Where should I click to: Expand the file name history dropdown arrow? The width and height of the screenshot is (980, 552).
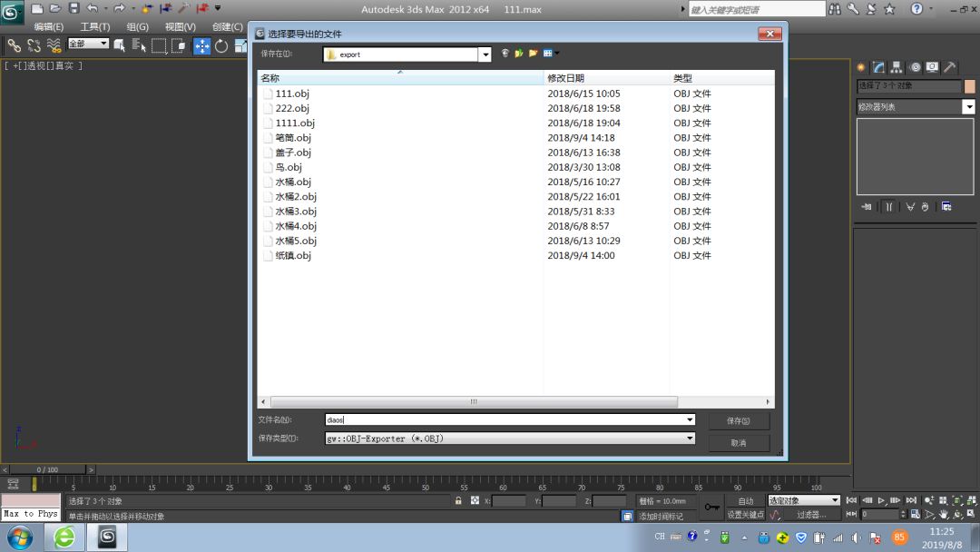690,420
